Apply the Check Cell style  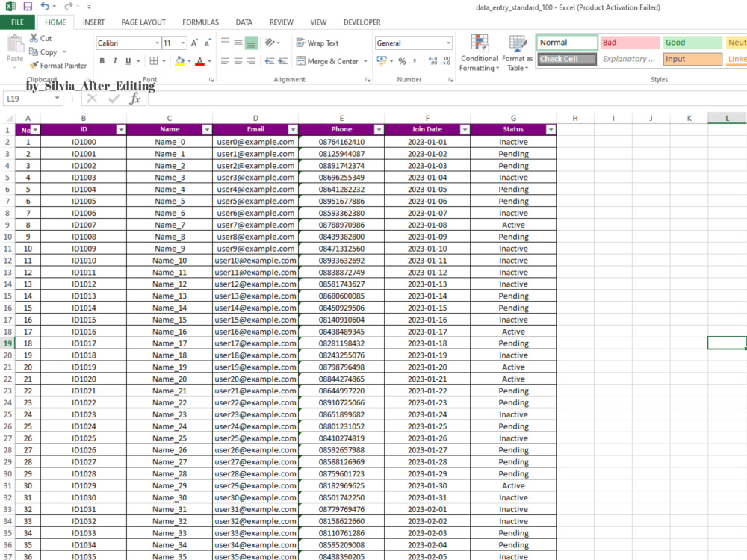pos(567,59)
